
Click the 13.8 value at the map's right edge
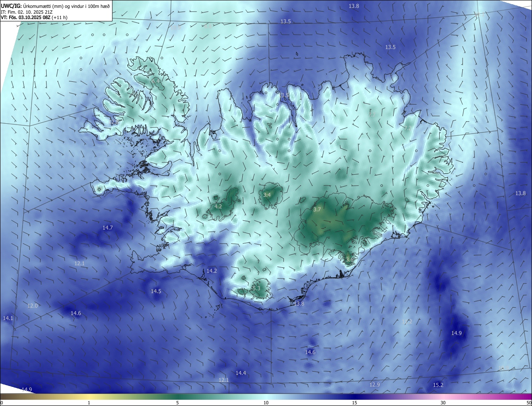520,193
